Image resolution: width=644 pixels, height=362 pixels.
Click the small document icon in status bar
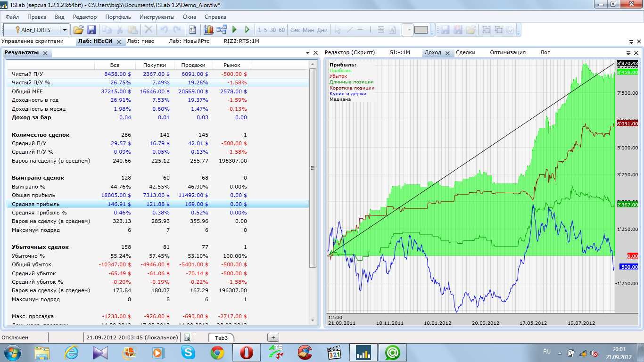tap(187, 337)
